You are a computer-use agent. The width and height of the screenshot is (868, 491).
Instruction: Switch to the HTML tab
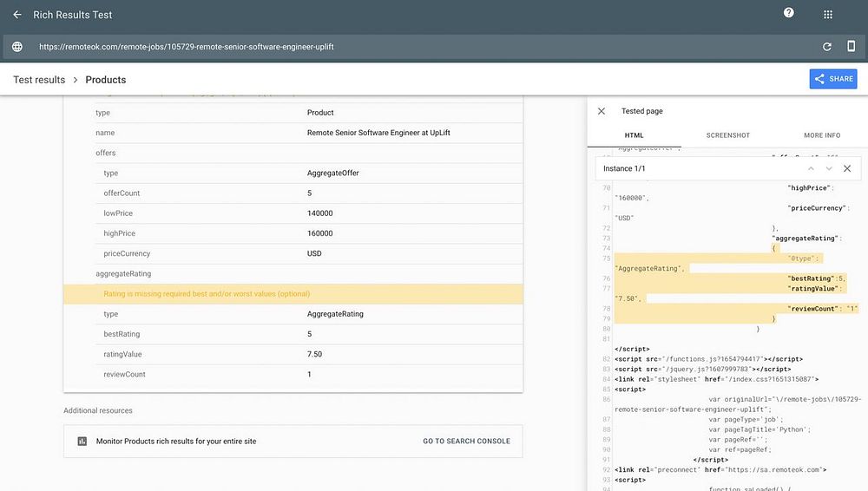(635, 135)
